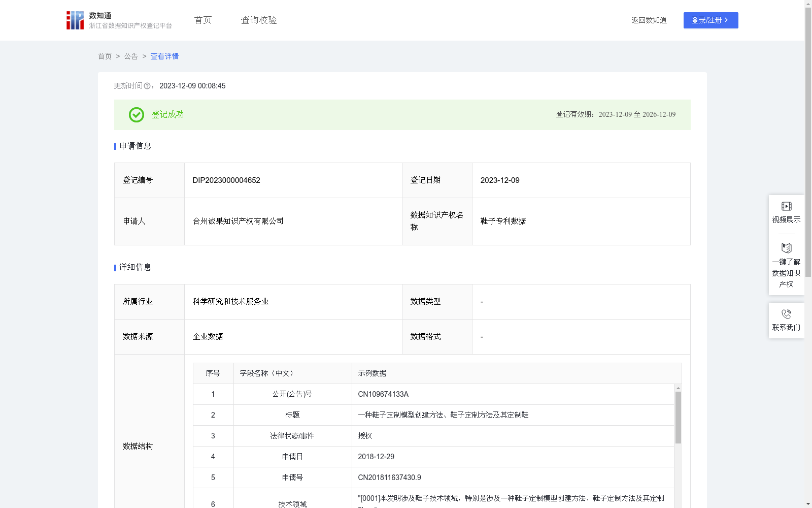The width and height of the screenshot is (812, 508).
Task: Go to 首页 in the breadcrumb
Action: (x=105, y=56)
